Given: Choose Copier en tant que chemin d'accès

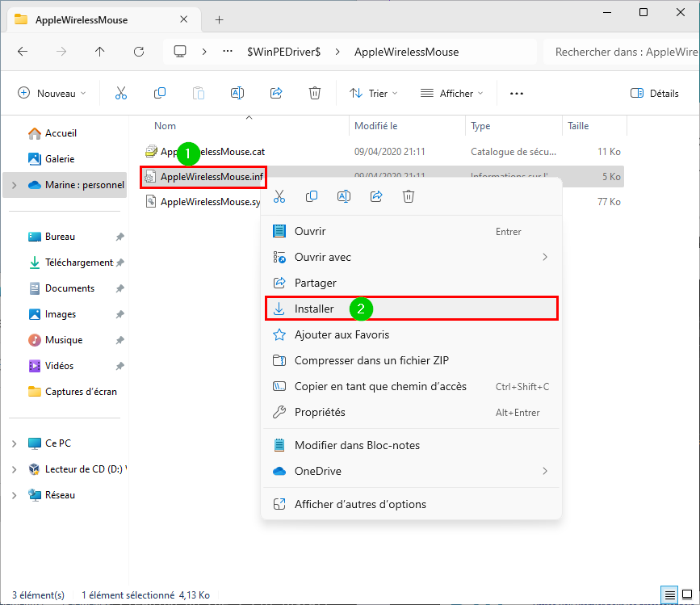Looking at the screenshot, I should (x=411, y=387).
